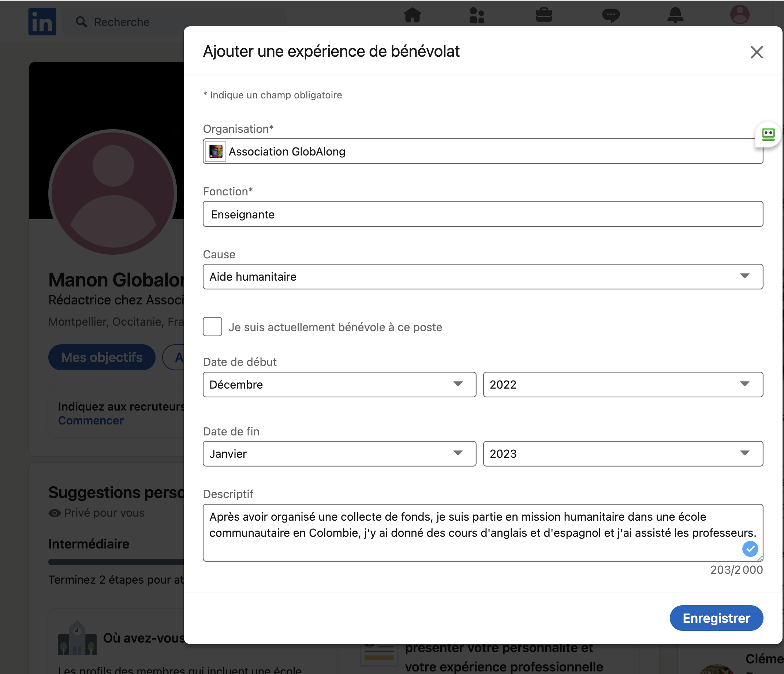Image resolution: width=784 pixels, height=674 pixels.
Task: Close the volunteer experience dialog
Action: coord(757,52)
